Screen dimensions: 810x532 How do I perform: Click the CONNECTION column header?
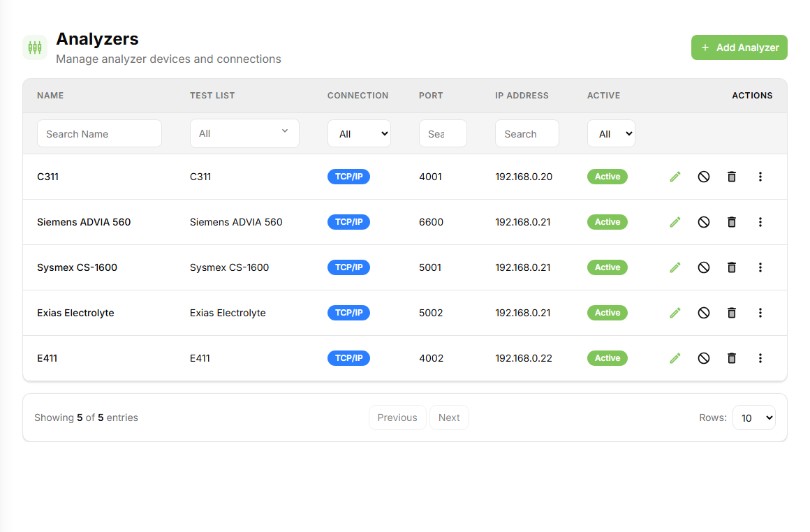pos(358,96)
